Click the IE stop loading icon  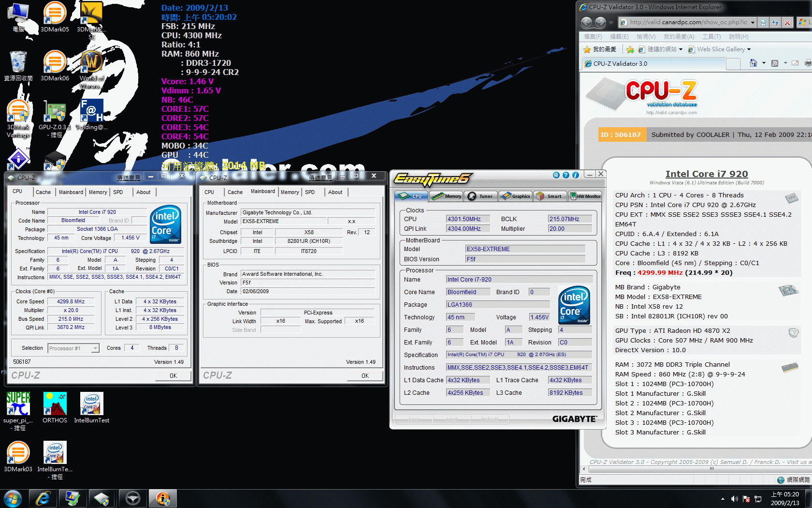point(787,22)
